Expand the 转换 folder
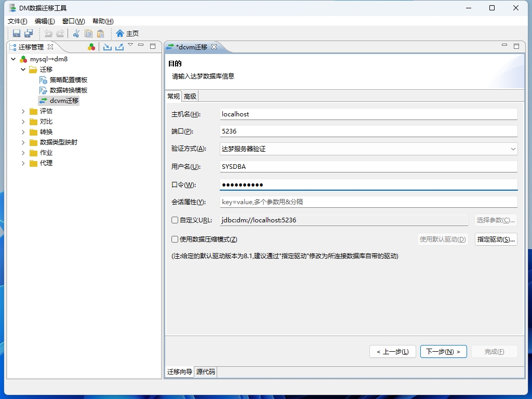Screen dimensions: 532x399 point(23,132)
